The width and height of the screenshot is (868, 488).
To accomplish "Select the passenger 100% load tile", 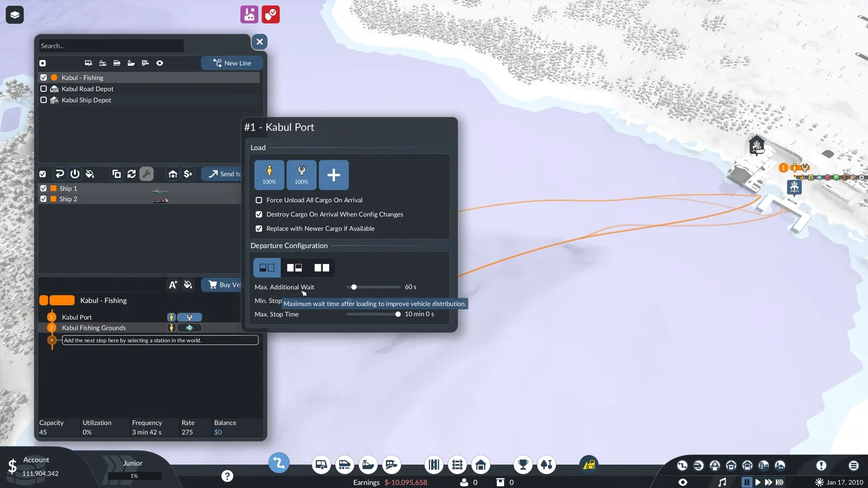I will tap(269, 175).
